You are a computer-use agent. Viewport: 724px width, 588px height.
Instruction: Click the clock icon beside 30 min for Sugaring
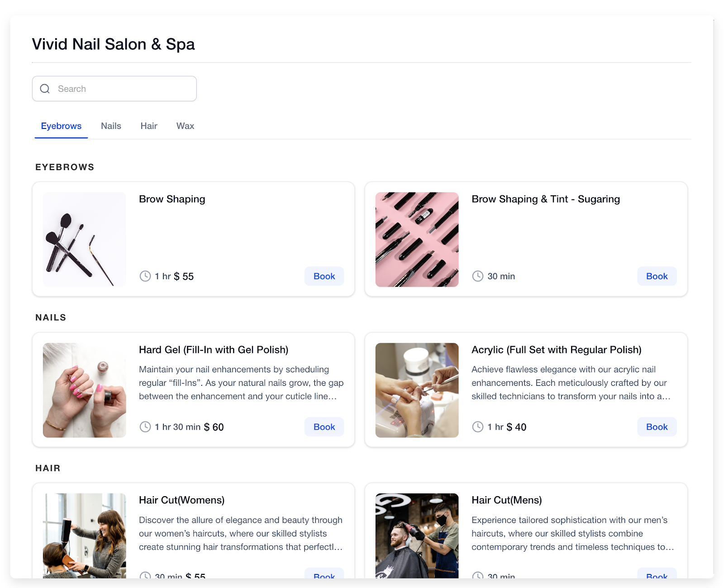pos(478,276)
